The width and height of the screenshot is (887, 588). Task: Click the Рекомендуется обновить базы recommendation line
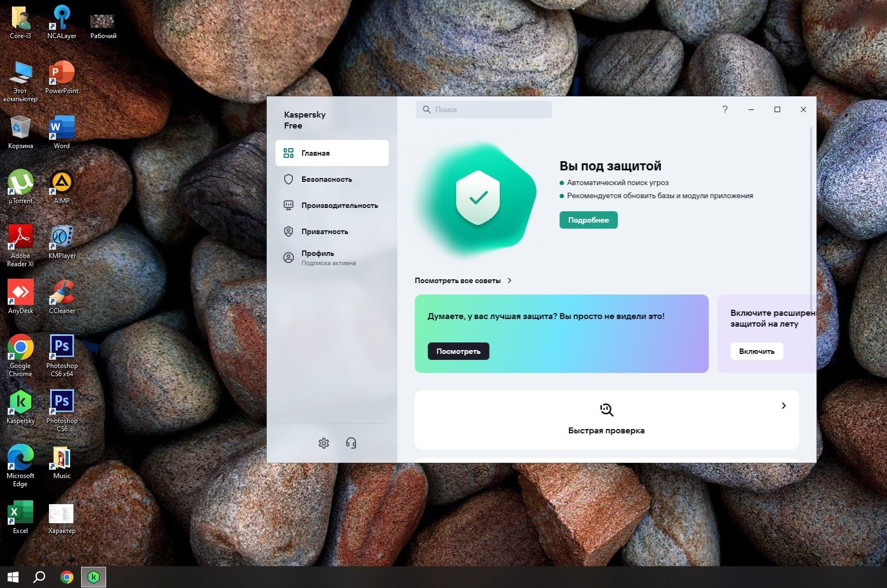pyautogui.click(x=660, y=196)
